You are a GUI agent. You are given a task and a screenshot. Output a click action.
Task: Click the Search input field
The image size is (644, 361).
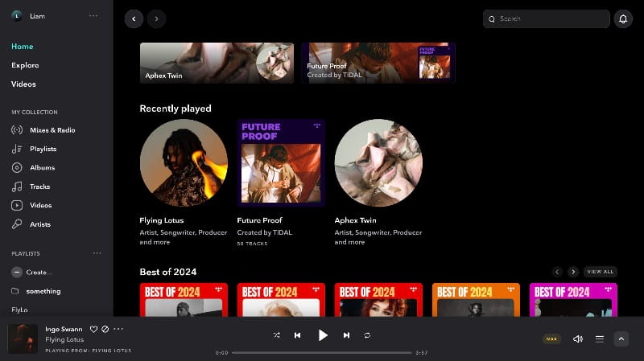551,18
